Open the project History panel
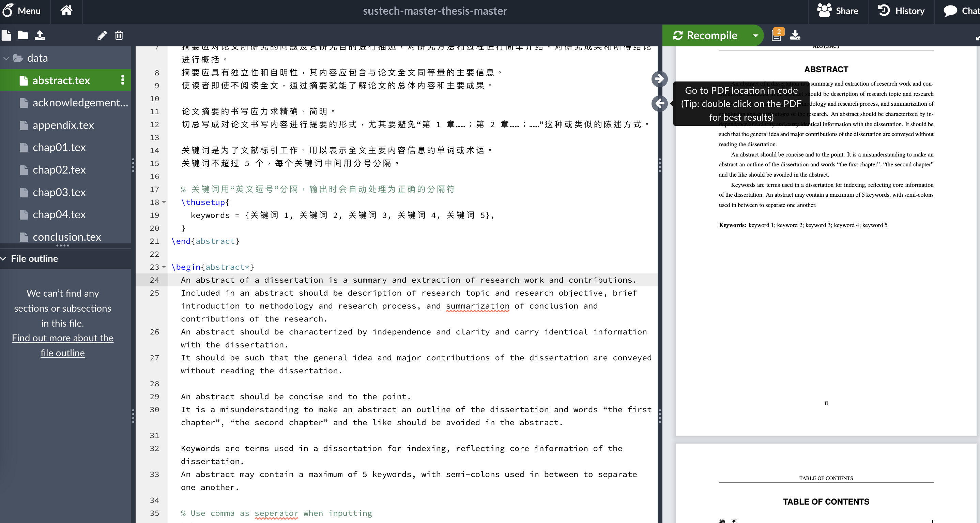Image resolution: width=980 pixels, height=523 pixels. point(901,11)
